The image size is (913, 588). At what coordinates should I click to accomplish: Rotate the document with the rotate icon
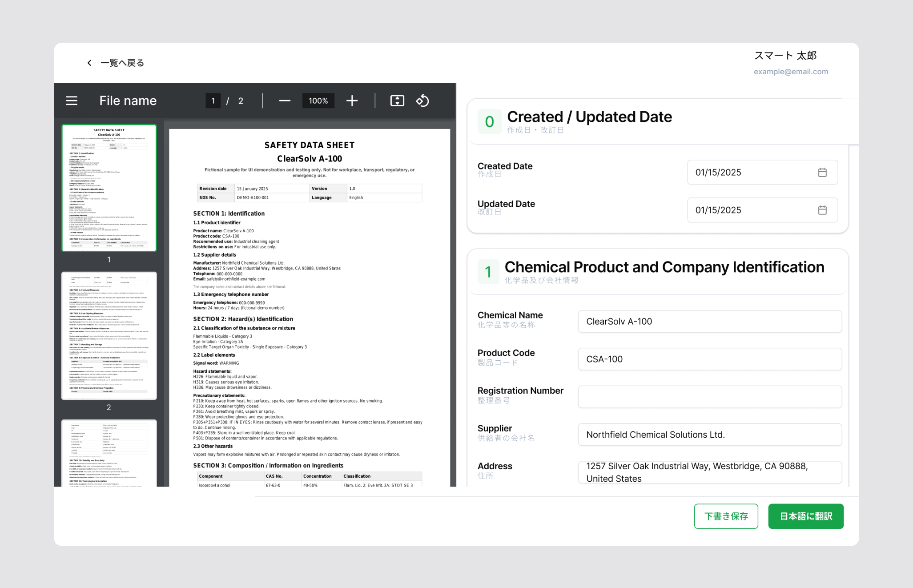click(x=422, y=101)
